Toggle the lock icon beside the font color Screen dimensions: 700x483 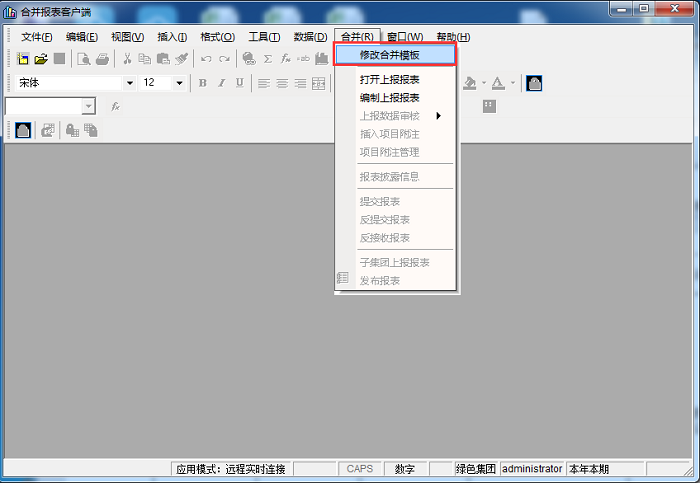click(x=534, y=83)
